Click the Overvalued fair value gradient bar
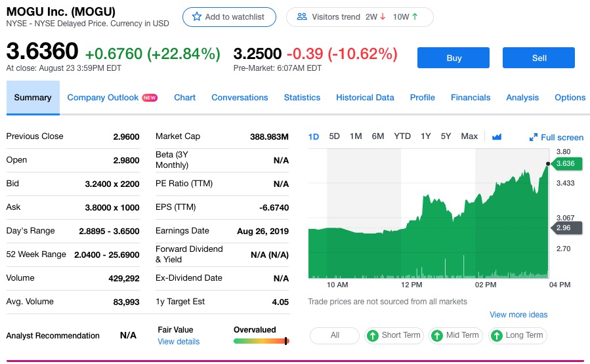This screenshot has height=364, width=590. pos(261,341)
